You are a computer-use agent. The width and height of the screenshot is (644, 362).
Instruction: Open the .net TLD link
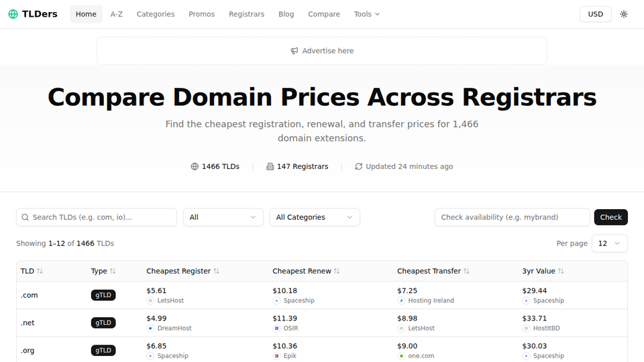[x=28, y=322]
